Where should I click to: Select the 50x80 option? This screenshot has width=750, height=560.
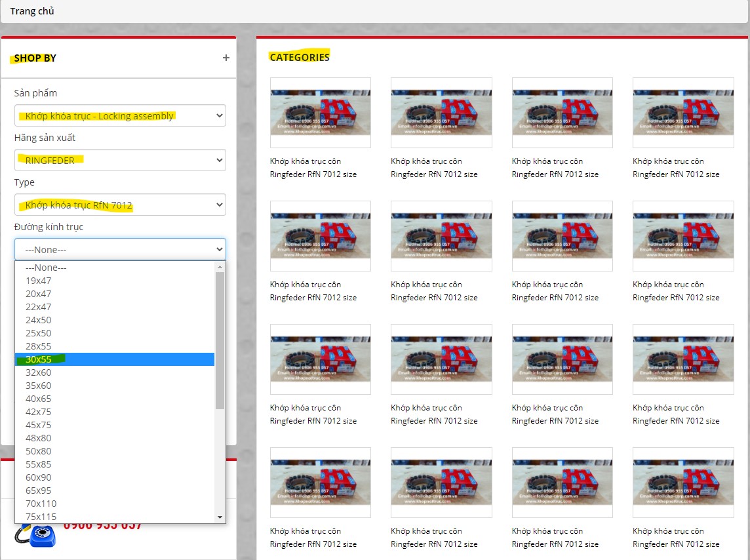click(x=115, y=451)
